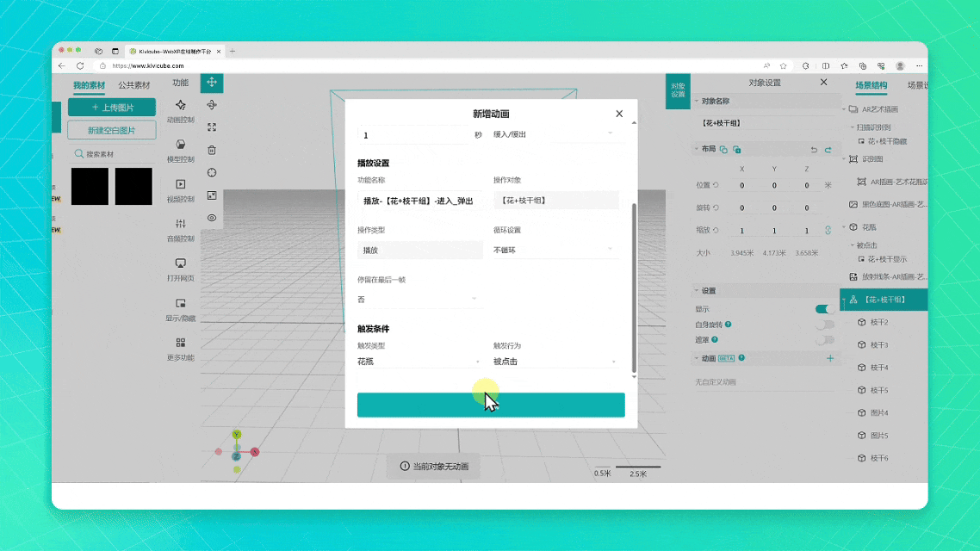The width and height of the screenshot is (980, 551).
Task: Click the browser refresh icon
Action: [80, 65]
